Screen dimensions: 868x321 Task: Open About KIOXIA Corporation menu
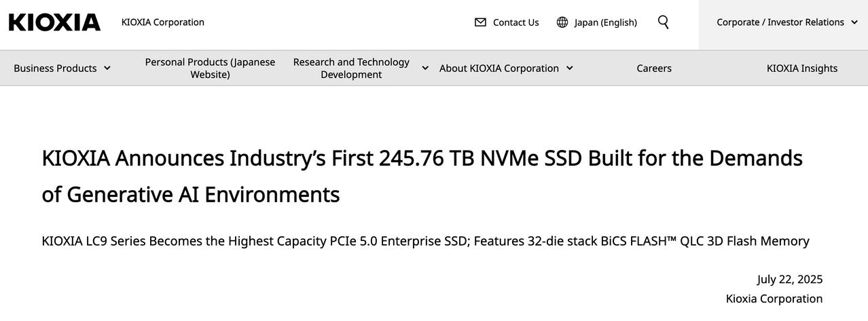(x=499, y=68)
